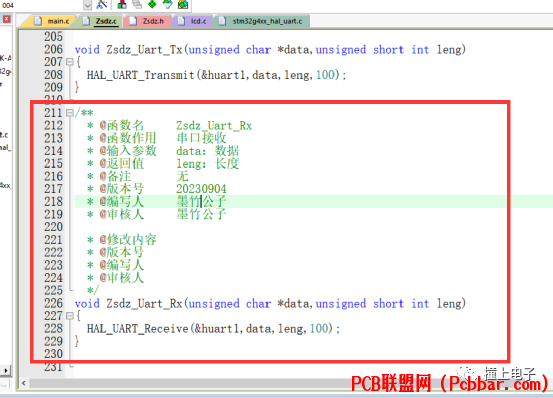This screenshot has width=553, height=398.
Task: Switch to the Zsdz.h tab
Action: [x=147, y=21]
